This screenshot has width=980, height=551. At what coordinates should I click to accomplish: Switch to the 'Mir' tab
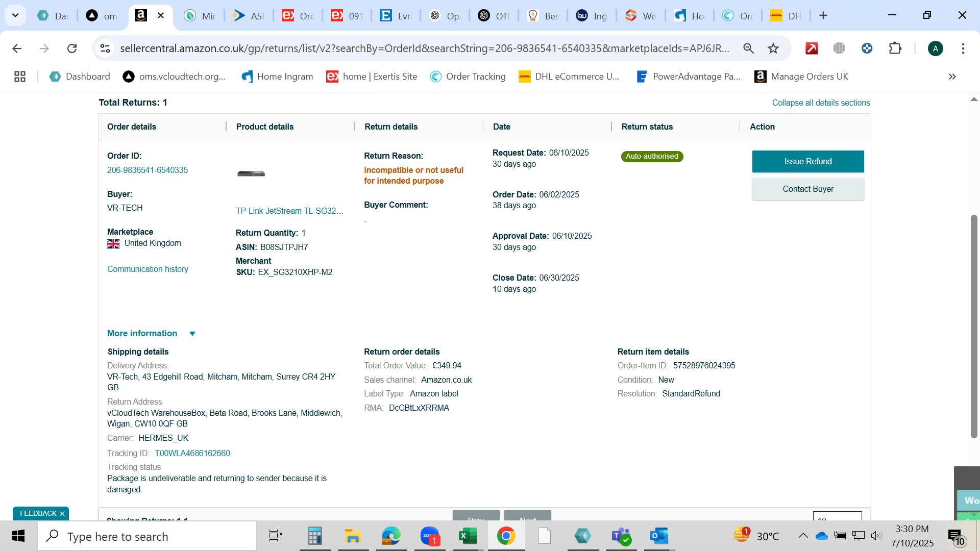click(200, 16)
